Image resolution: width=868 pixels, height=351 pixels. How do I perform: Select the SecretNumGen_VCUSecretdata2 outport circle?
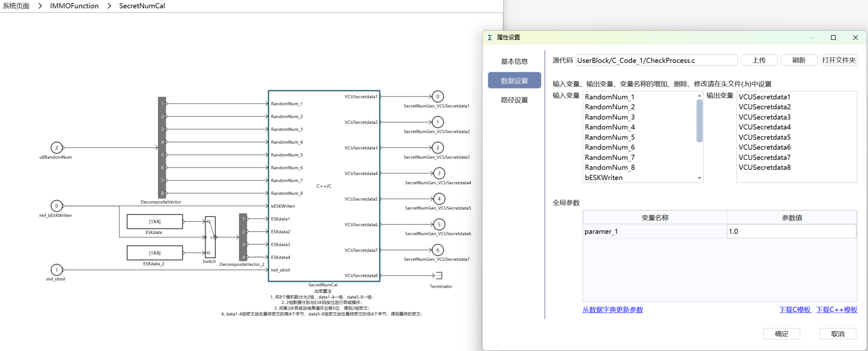(438, 122)
